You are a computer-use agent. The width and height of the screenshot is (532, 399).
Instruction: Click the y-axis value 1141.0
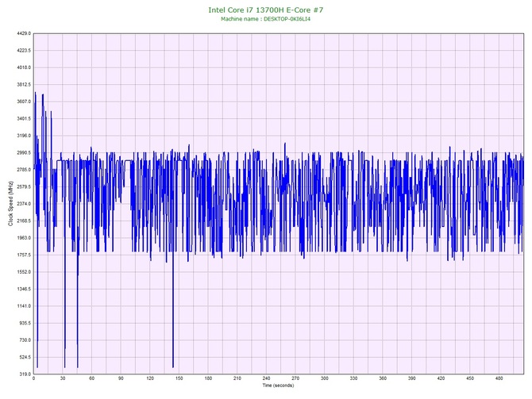[24, 306]
